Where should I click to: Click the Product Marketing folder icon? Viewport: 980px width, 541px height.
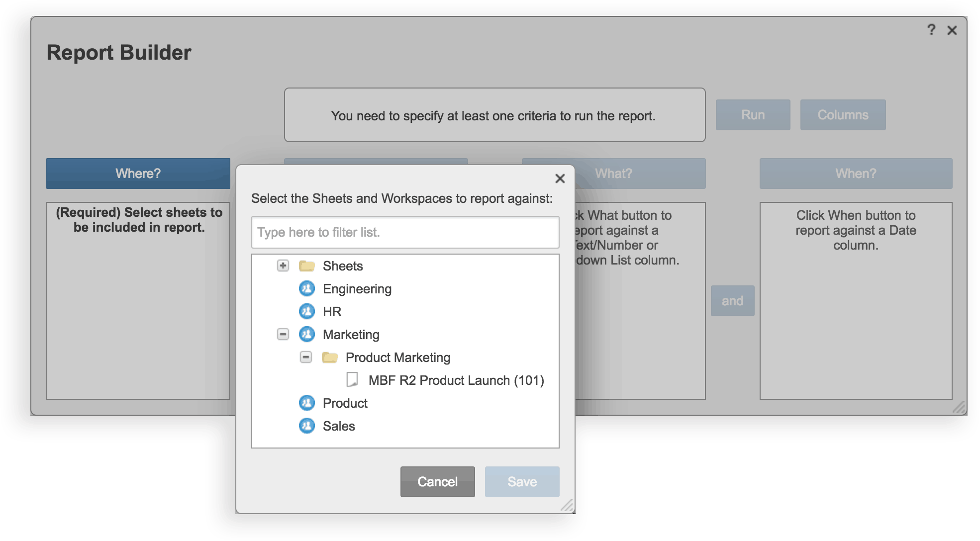pos(330,358)
